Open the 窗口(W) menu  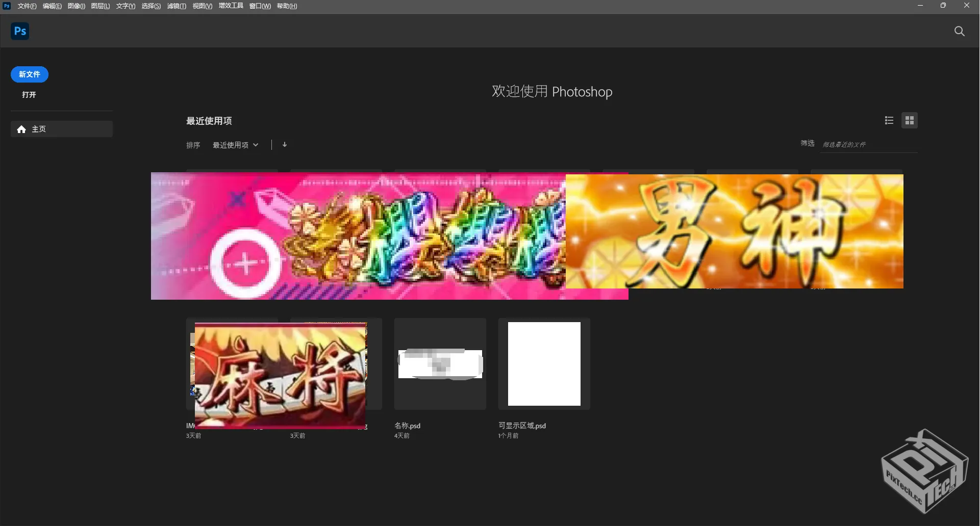(x=260, y=6)
